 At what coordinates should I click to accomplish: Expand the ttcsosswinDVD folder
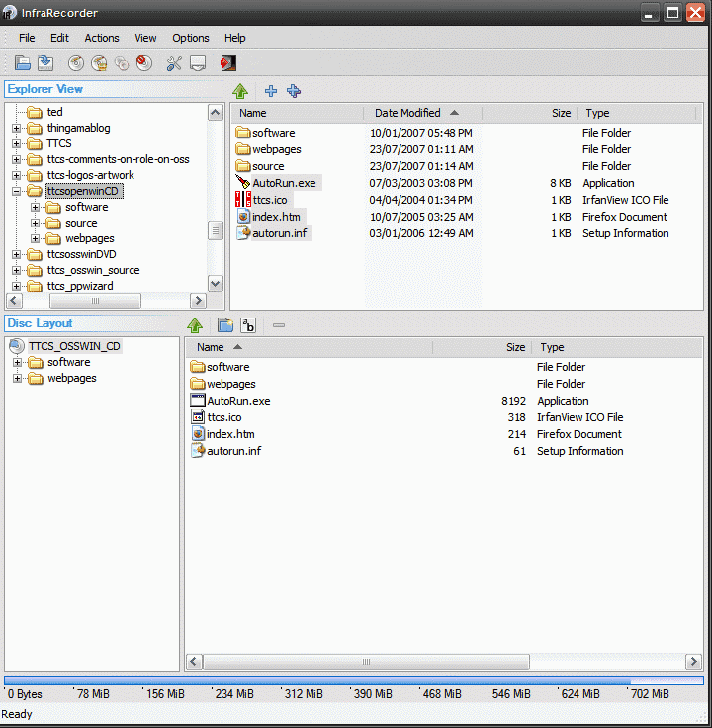pyautogui.click(x=16, y=254)
